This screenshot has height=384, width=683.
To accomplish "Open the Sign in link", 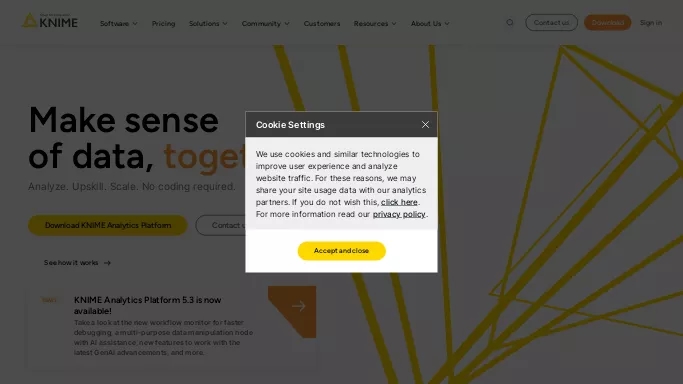I will coord(651,23).
